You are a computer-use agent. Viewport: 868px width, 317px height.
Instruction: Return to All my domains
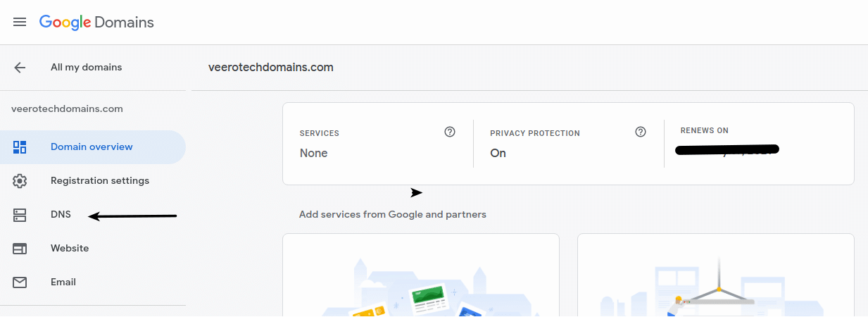[86, 68]
